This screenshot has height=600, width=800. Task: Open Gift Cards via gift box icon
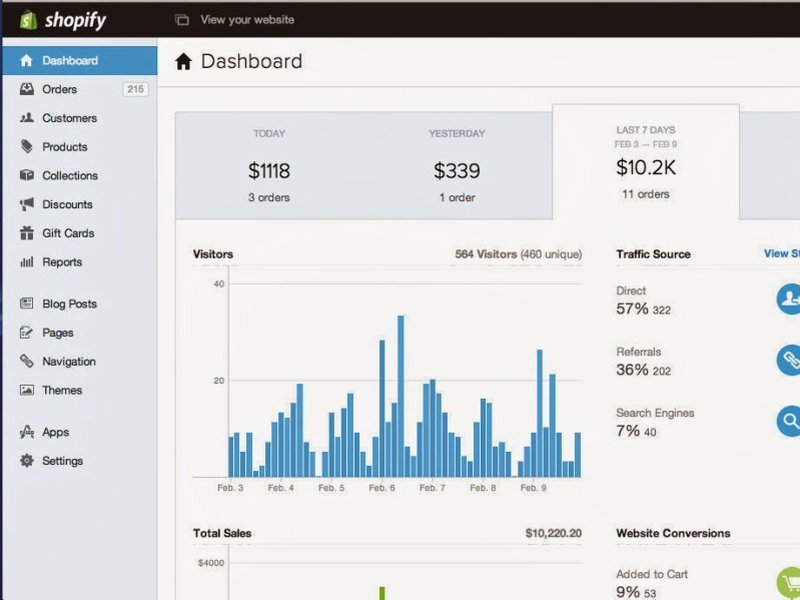(27, 233)
